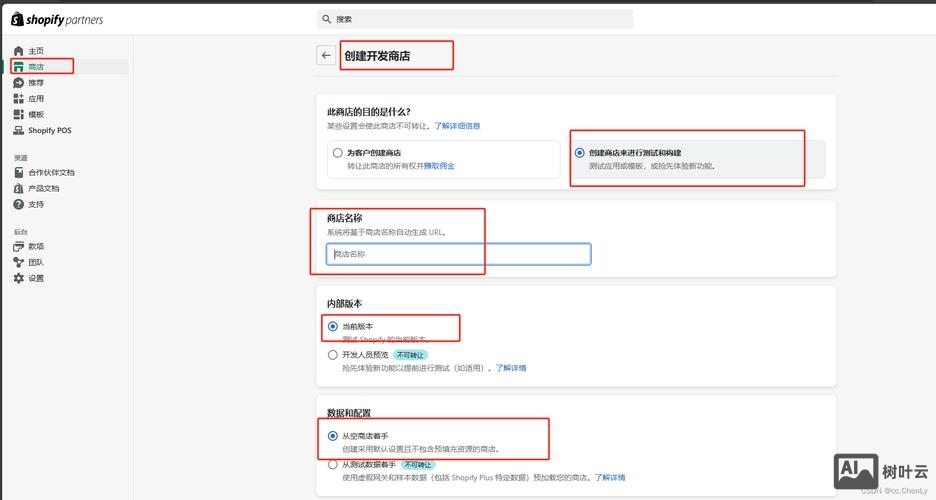Image resolution: width=936 pixels, height=500 pixels.
Task: Click the home icon beside 主页
Action: tap(19, 51)
